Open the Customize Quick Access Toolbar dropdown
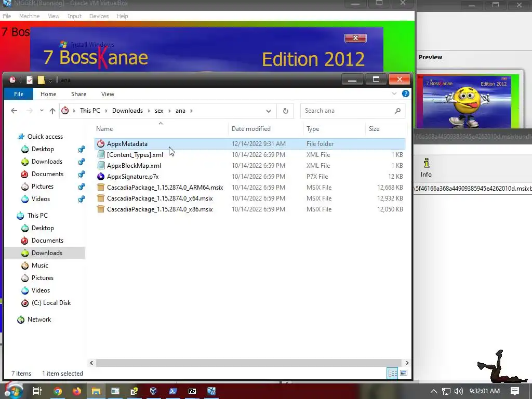This screenshot has width=532, height=399. pos(50,81)
